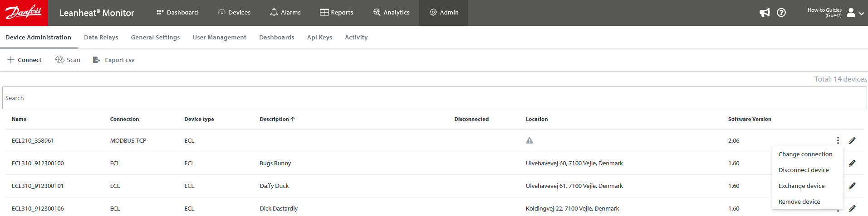Click into the Search input field

click(434, 98)
